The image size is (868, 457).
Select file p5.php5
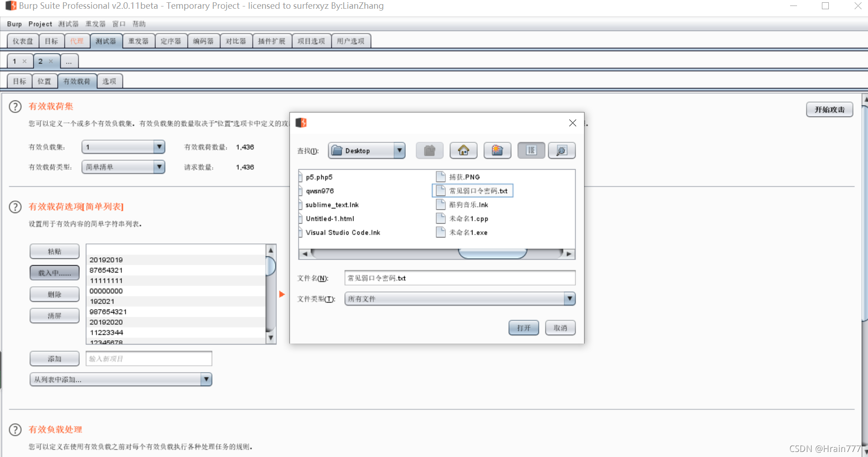tap(319, 177)
